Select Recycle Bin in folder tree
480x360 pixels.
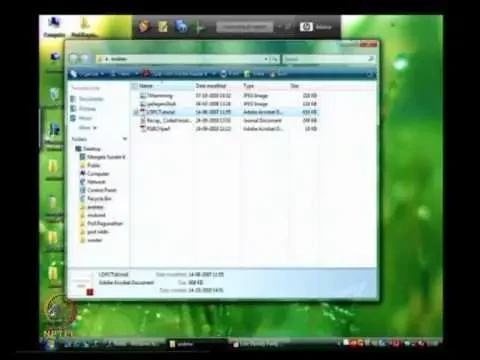(96, 199)
